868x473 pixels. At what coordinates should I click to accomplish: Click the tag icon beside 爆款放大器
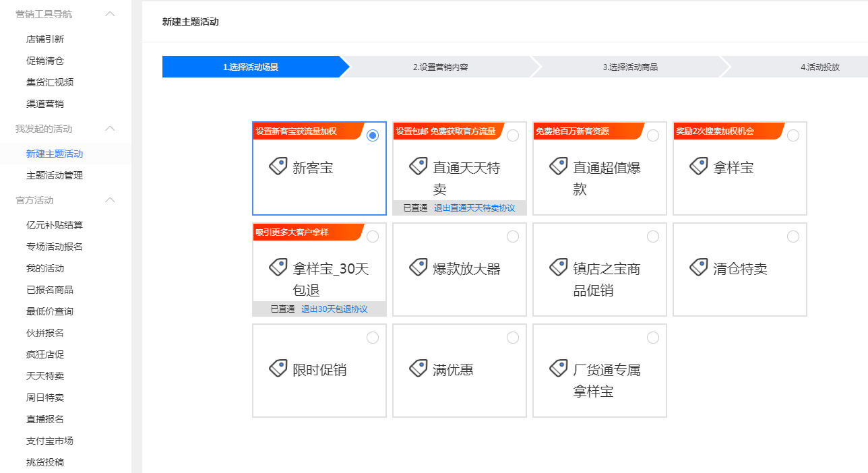coord(418,267)
